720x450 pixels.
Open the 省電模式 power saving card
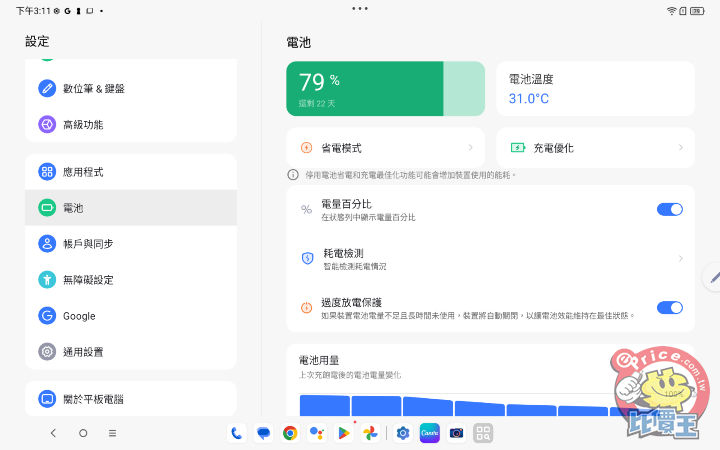(386, 147)
